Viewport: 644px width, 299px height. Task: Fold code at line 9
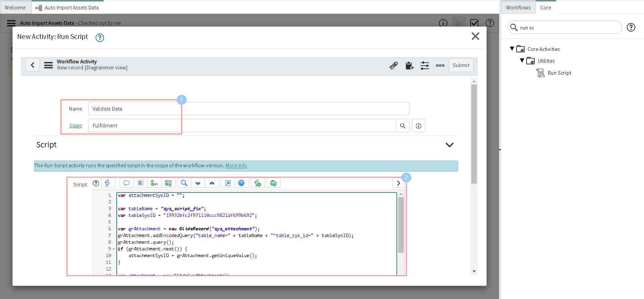point(114,249)
